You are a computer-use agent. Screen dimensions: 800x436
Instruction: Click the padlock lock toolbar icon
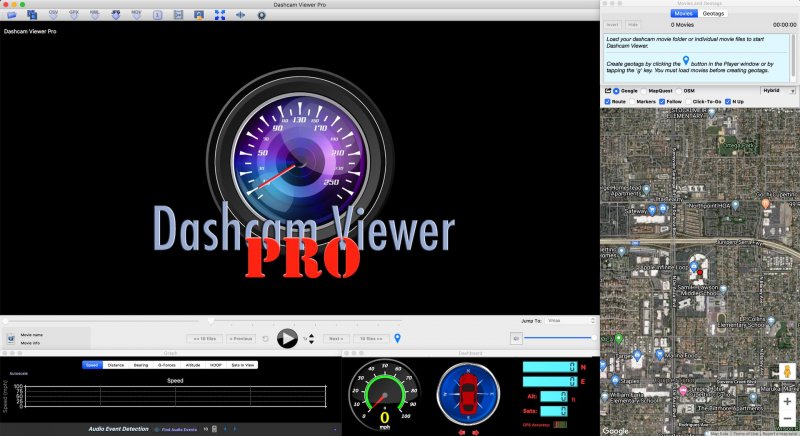coord(199,15)
